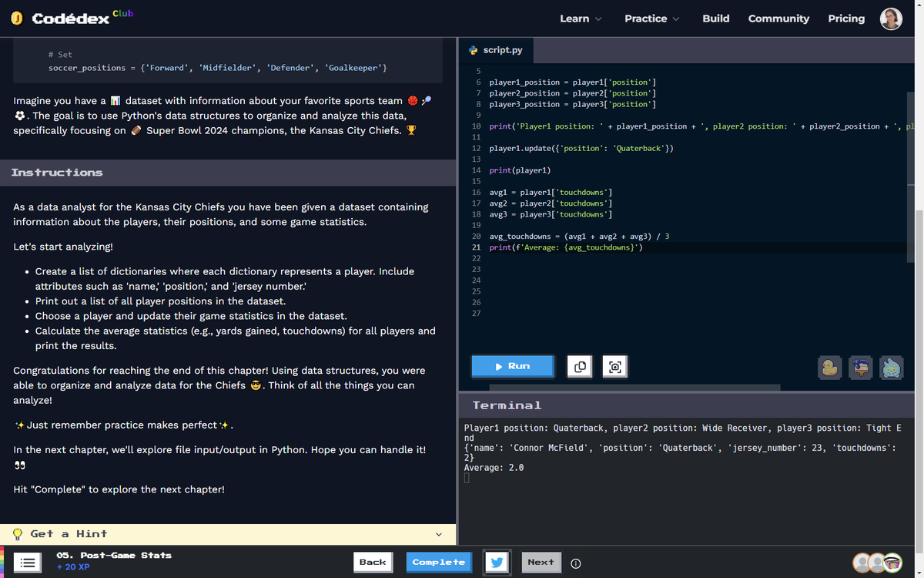Open the Pricing page

[x=846, y=18]
